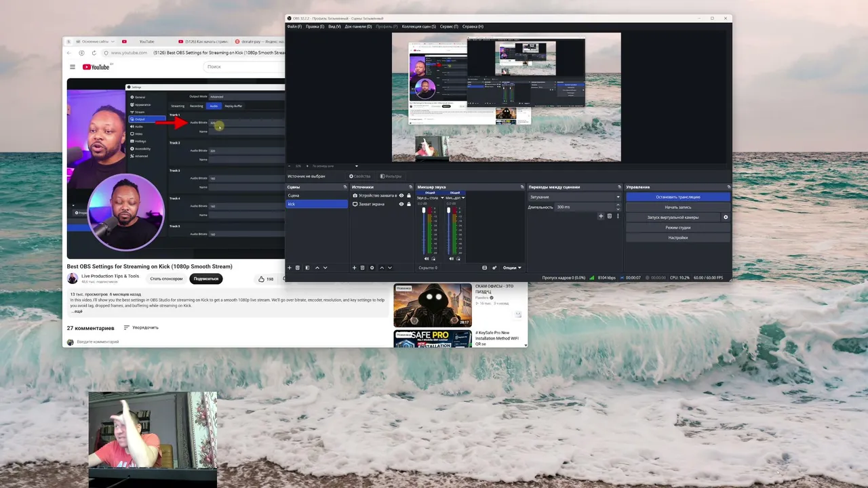
Task: Open Коллекция сцен menu in OBS
Action: [x=419, y=26]
